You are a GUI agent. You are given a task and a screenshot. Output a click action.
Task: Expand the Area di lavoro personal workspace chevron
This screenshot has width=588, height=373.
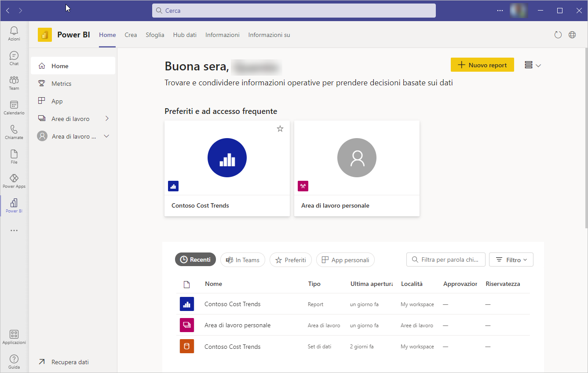[106, 136]
